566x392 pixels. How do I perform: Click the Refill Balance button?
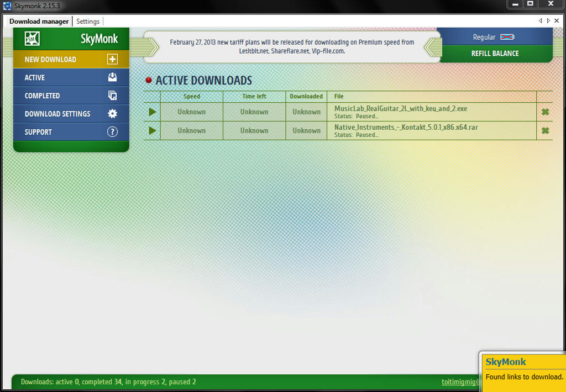click(x=495, y=54)
